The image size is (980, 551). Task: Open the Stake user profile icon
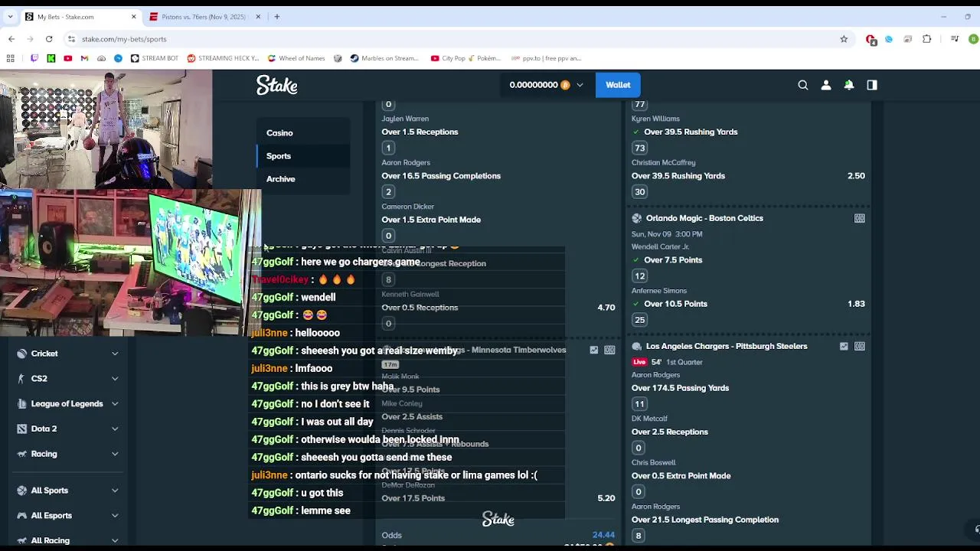tap(826, 85)
